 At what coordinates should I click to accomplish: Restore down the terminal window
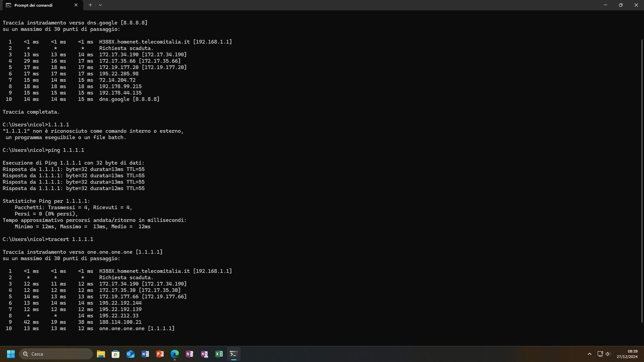[621, 5]
